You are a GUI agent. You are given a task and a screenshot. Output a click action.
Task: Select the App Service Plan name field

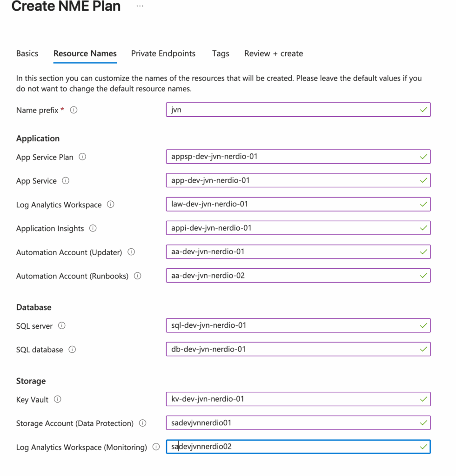[298, 157]
